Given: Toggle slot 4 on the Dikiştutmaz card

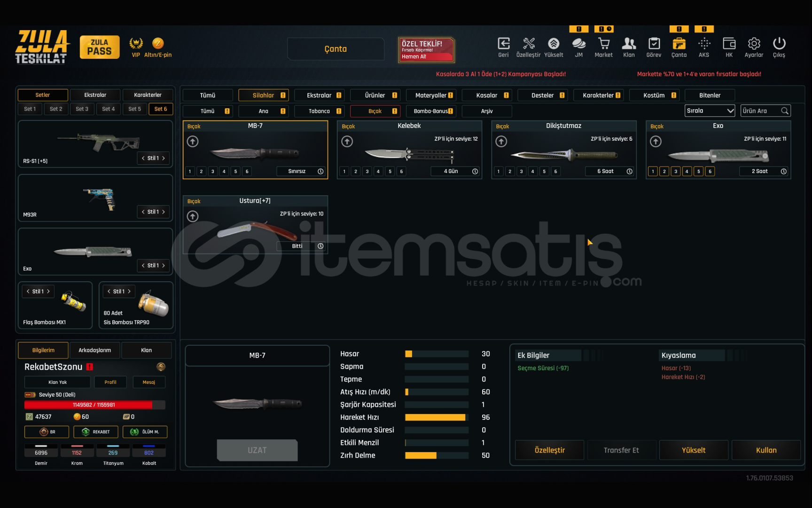Looking at the screenshot, I should (533, 171).
